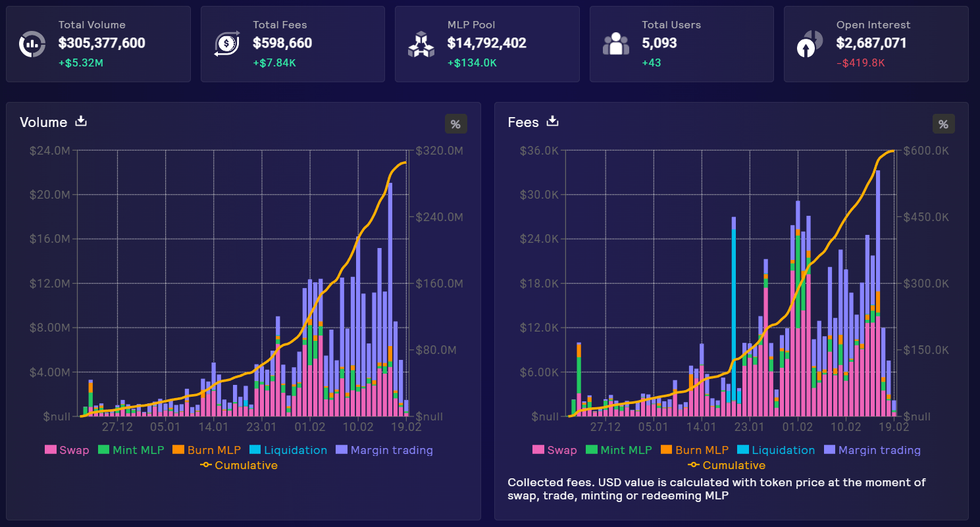Download the Volume chart data
This screenshot has width=980, height=527.
[81, 121]
